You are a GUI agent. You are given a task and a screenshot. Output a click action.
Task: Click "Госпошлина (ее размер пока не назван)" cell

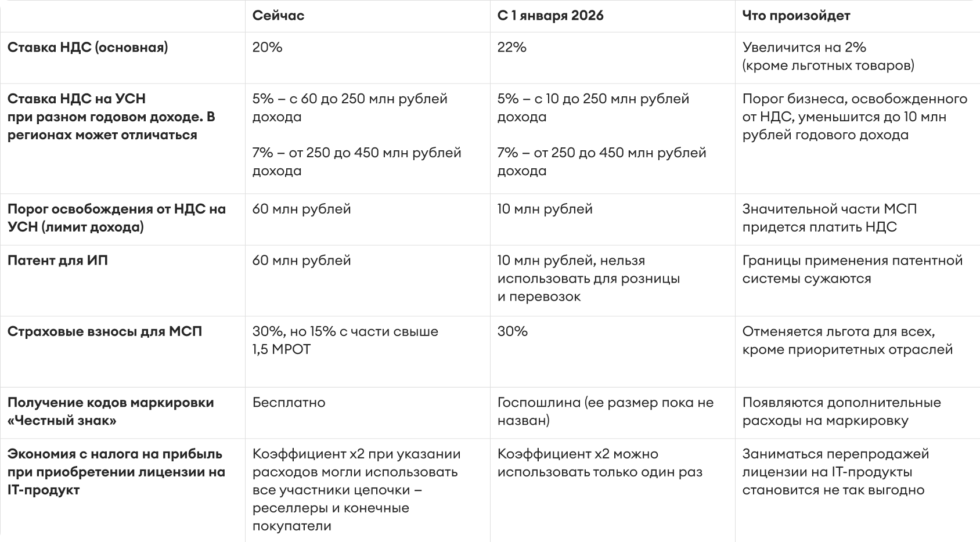click(605, 411)
